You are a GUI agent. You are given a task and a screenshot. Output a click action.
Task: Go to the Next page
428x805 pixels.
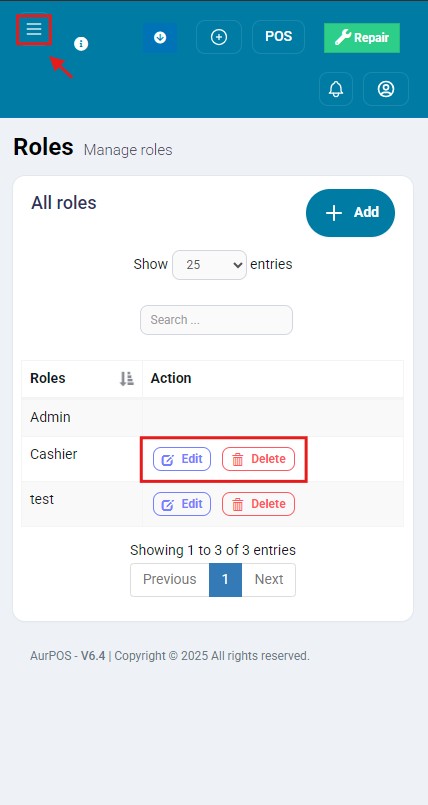(x=269, y=580)
